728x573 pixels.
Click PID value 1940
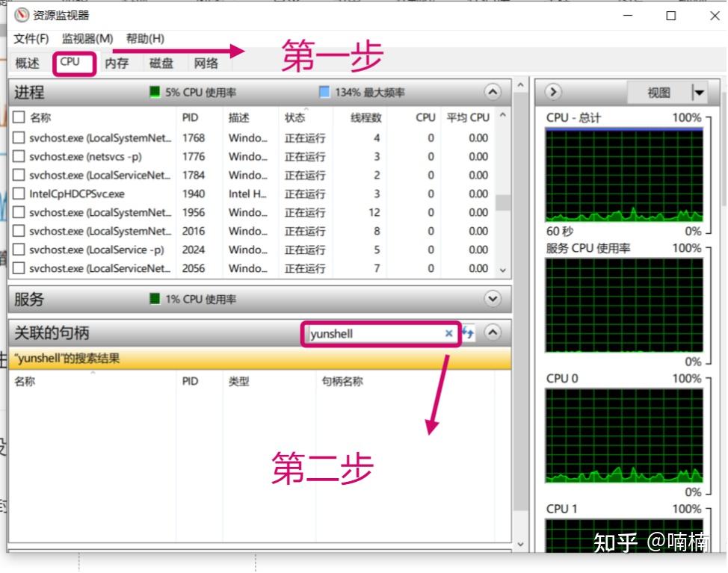193,194
